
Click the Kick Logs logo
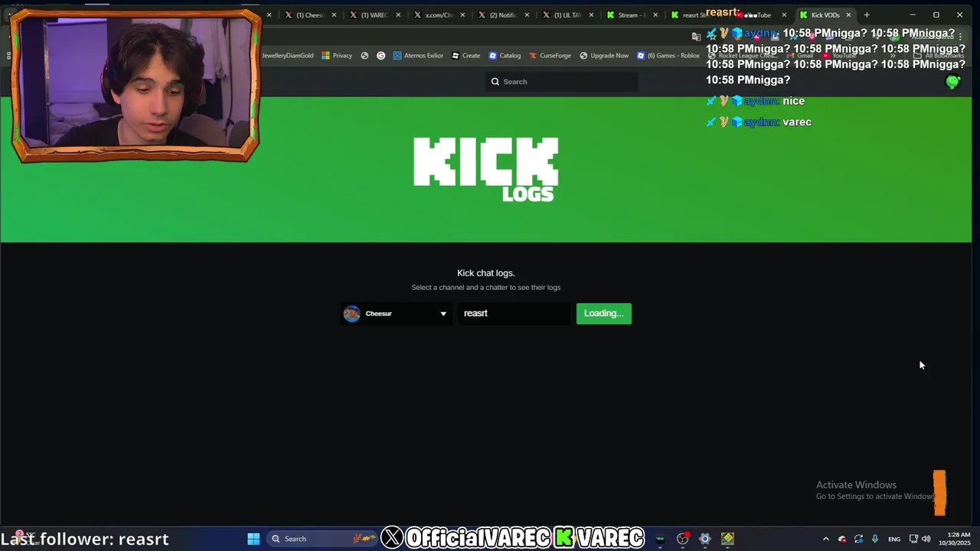pyautogui.click(x=486, y=169)
